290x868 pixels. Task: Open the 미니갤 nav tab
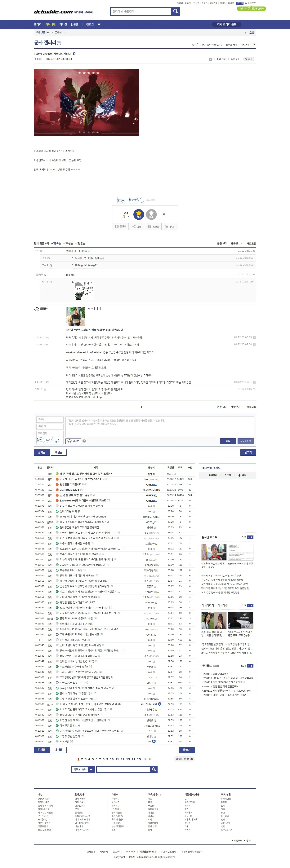tap(63, 25)
